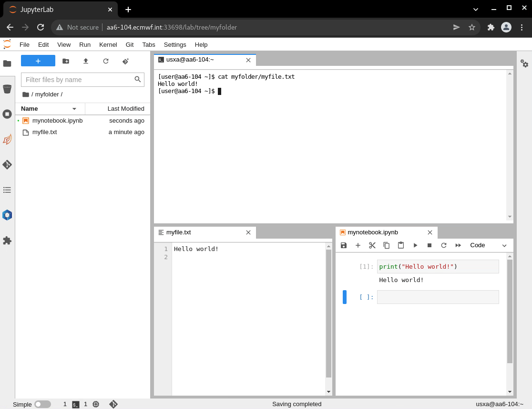Image resolution: width=532 pixels, height=409 pixels.
Task: Open Running Terminals and Kernels panel
Action: click(x=7, y=114)
